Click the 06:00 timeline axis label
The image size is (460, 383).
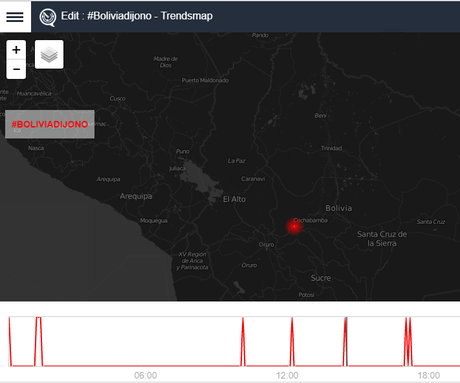pyautogui.click(x=146, y=376)
